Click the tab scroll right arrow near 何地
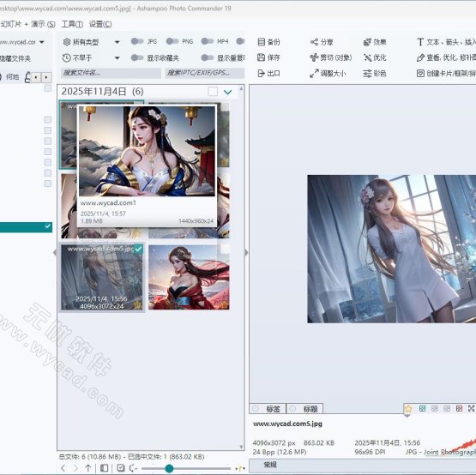Screen dimensions: 476x475 point(46,77)
